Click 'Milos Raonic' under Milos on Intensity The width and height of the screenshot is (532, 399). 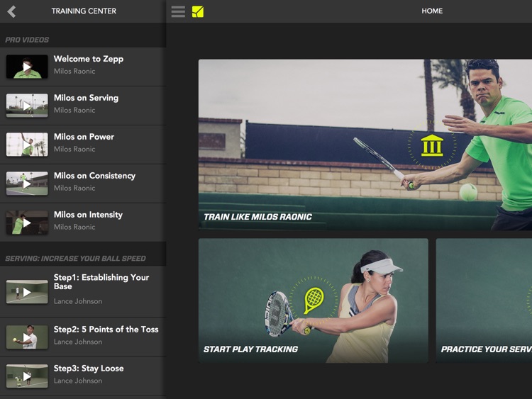coord(74,227)
